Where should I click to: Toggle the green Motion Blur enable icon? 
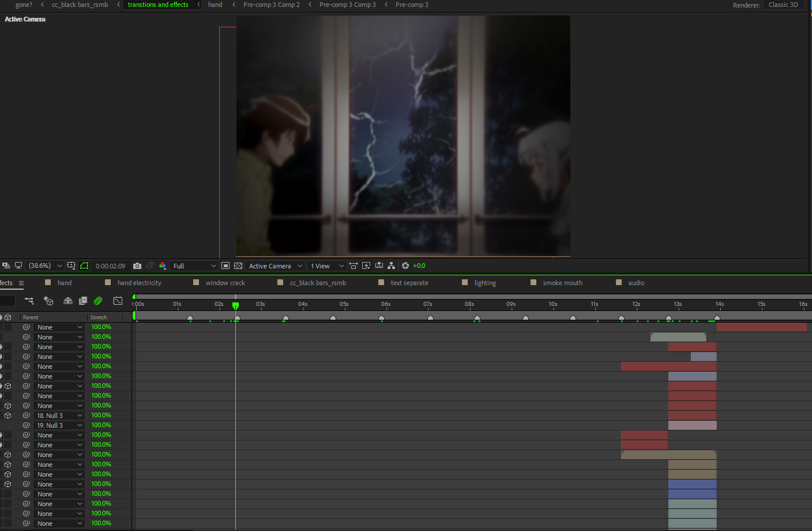click(x=98, y=301)
